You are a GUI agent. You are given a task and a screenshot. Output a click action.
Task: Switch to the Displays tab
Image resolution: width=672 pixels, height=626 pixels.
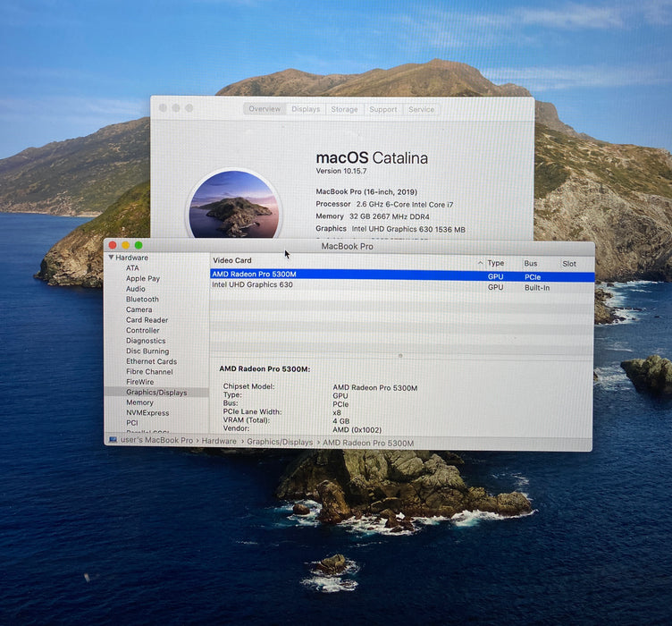[x=306, y=109]
